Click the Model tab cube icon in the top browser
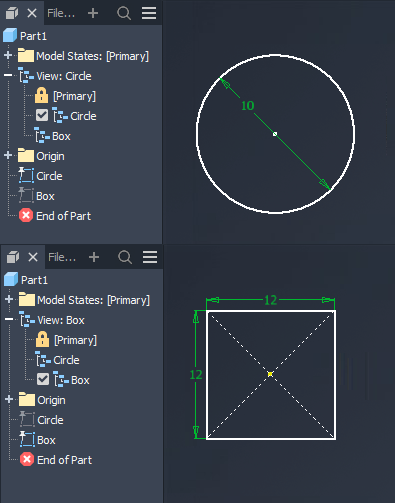Image resolution: width=395 pixels, height=503 pixels. [12, 13]
